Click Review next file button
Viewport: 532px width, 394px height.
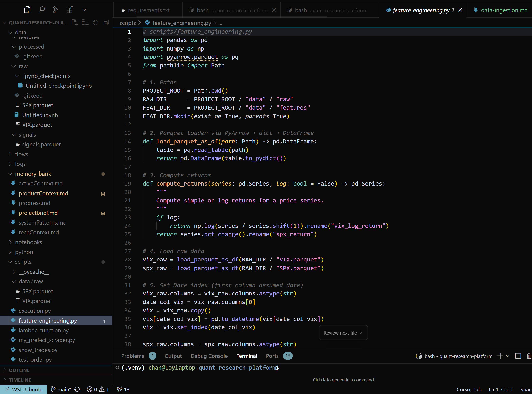coord(343,333)
